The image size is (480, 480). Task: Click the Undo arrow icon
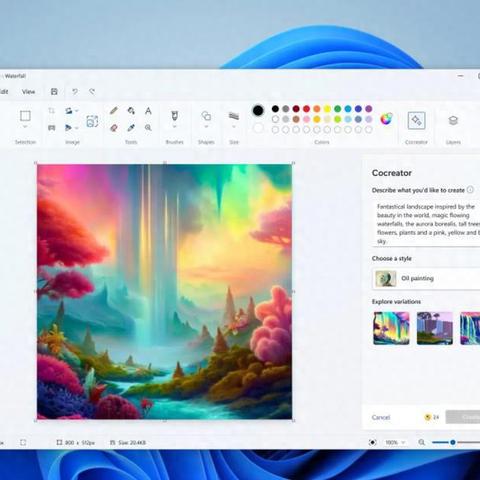[x=75, y=91]
